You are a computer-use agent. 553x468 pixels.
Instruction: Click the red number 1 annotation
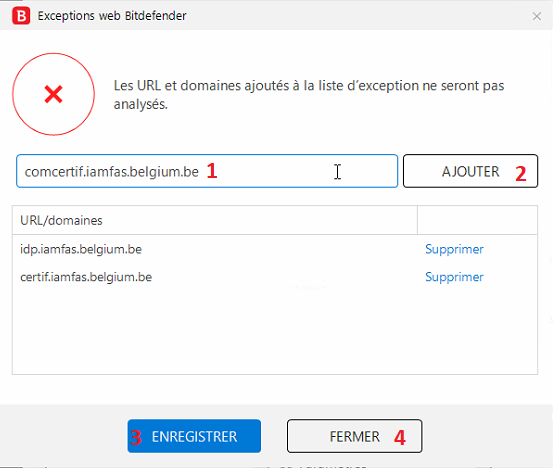tap(212, 171)
